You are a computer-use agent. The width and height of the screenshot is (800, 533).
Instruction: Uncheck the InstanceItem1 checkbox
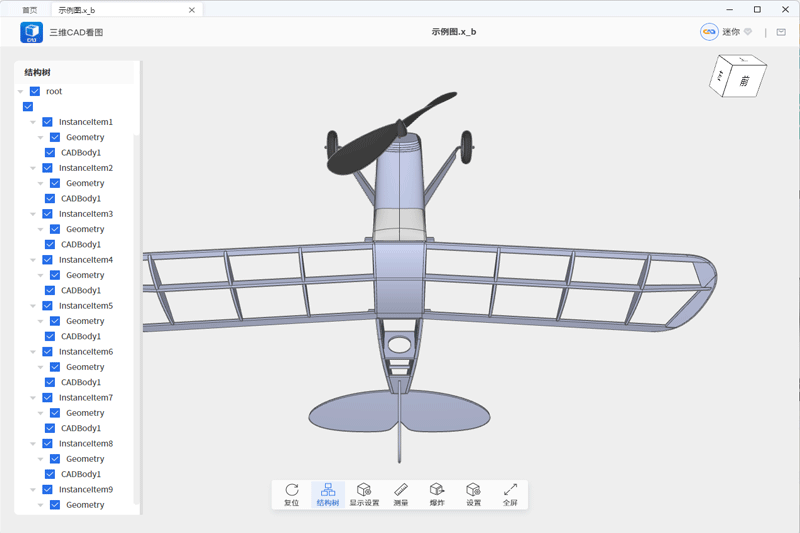click(47, 122)
